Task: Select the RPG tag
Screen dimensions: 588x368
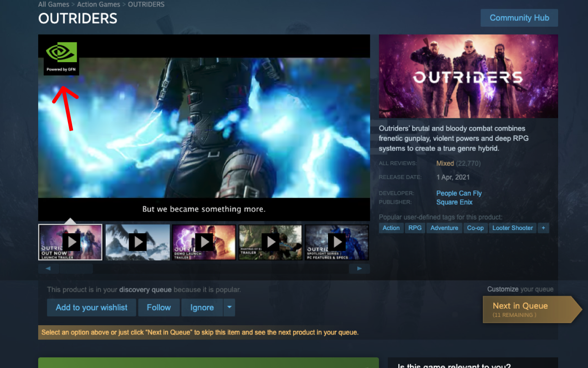Action: [415, 228]
